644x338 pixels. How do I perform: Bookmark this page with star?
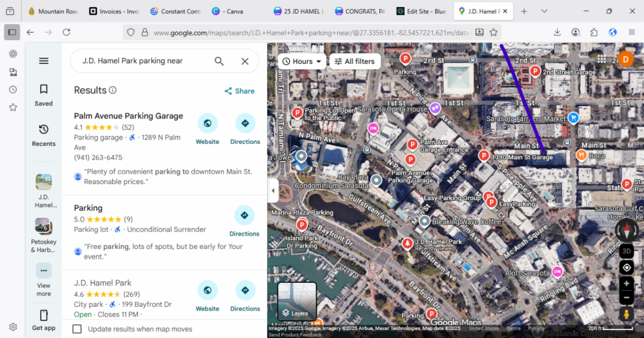pyautogui.click(x=494, y=32)
